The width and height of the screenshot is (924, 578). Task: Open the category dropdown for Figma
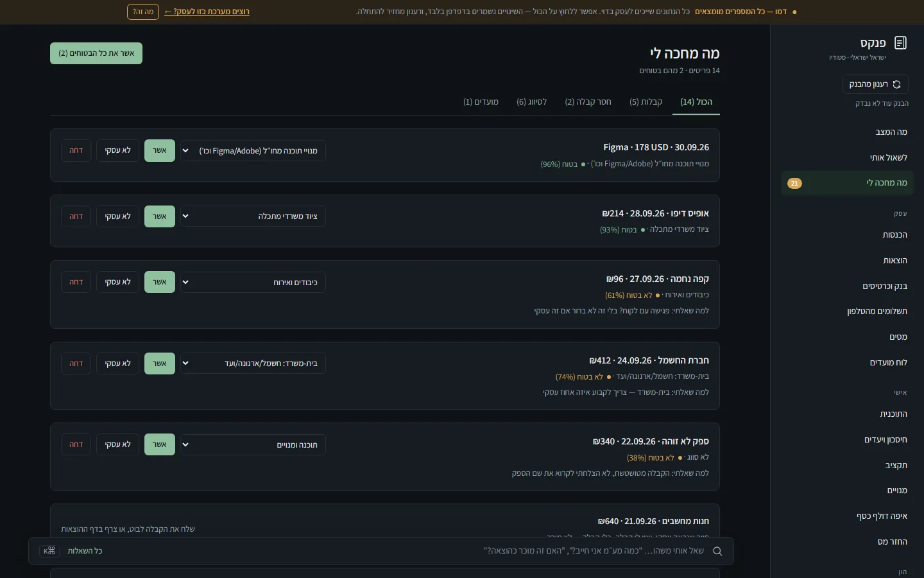coord(253,151)
